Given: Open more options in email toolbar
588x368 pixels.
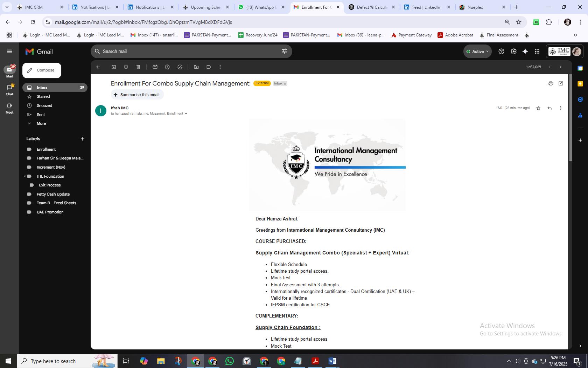Looking at the screenshot, I should (x=220, y=67).
